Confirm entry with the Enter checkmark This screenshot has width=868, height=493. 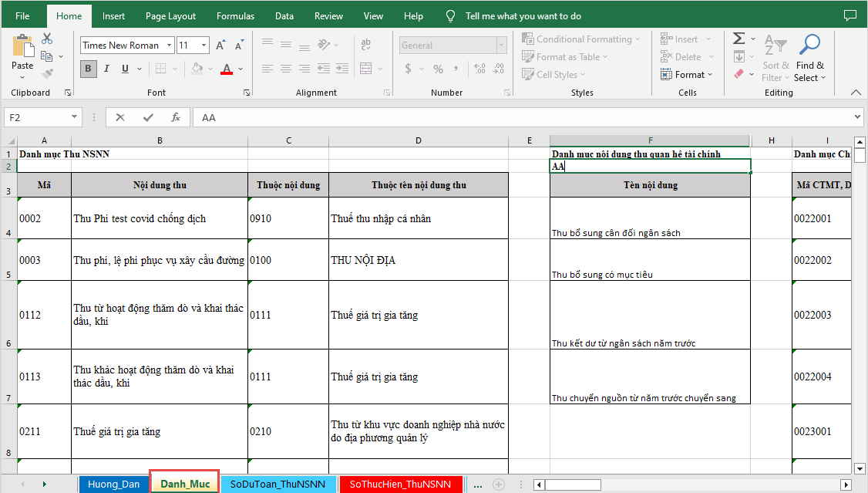click(148, 117)
